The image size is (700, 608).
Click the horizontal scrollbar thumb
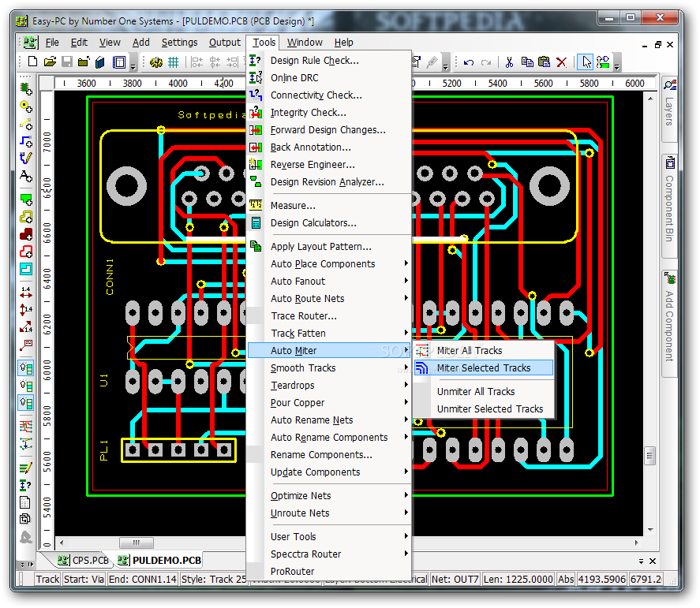pyautogui.click(x=137, y=543)
